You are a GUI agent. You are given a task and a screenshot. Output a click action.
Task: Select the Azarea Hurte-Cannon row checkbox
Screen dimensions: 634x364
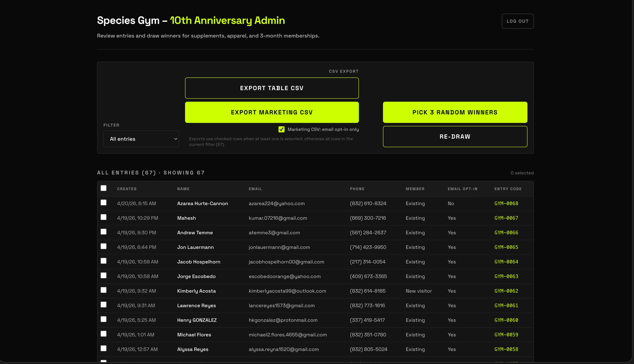pos(103,202)
